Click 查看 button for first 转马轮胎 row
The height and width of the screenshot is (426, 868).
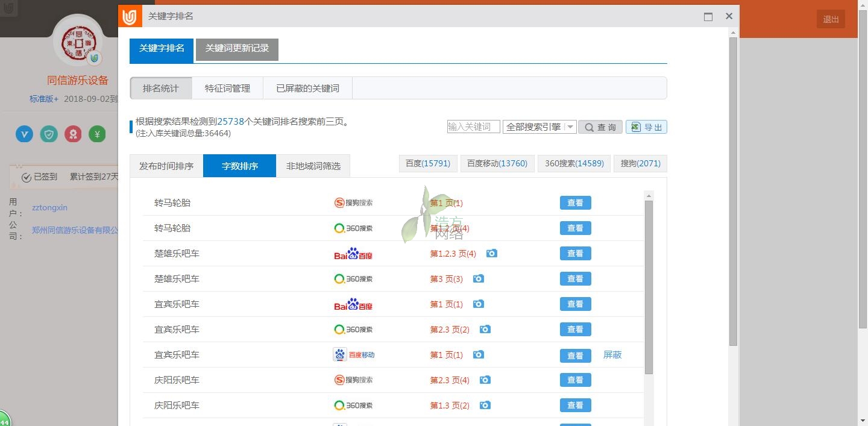575,203
